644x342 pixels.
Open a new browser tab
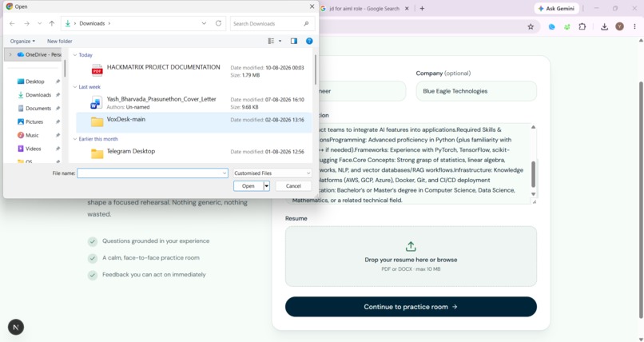click(x=422, y=8)
